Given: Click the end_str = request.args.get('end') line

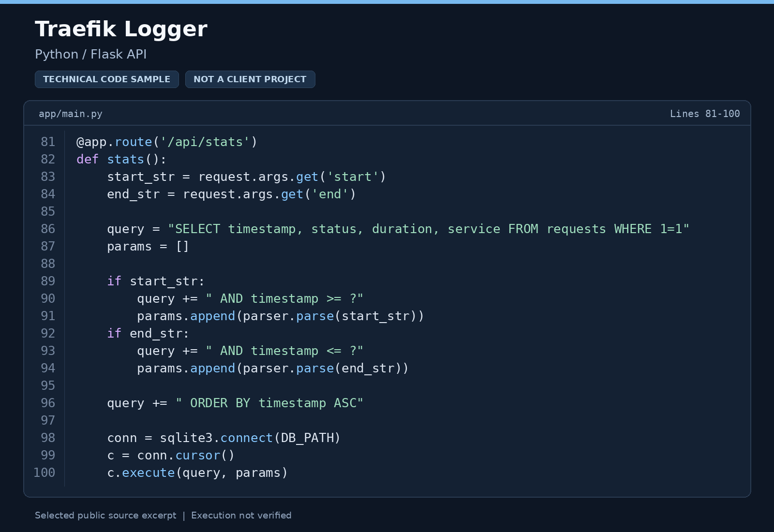Looking at the screenshot, I should click(232, 194).
